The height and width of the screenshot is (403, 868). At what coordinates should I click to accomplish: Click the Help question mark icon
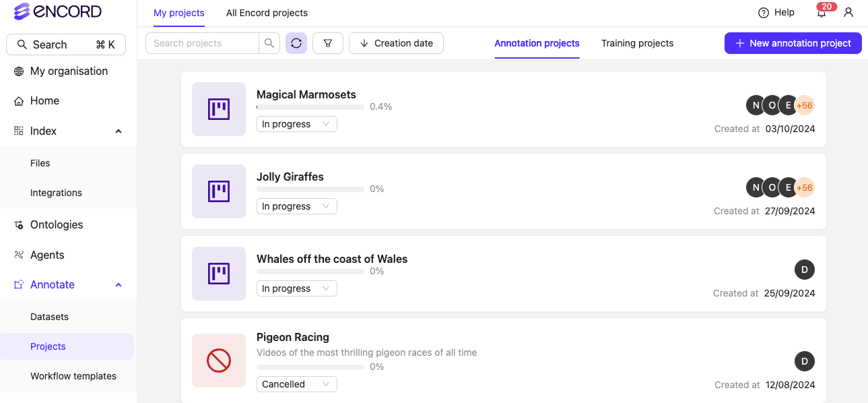764,13
